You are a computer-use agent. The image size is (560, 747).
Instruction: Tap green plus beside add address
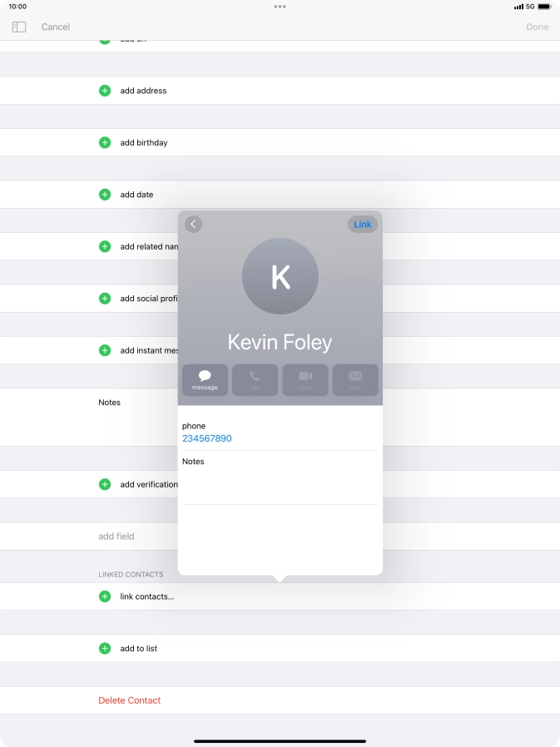pos(105,91)
